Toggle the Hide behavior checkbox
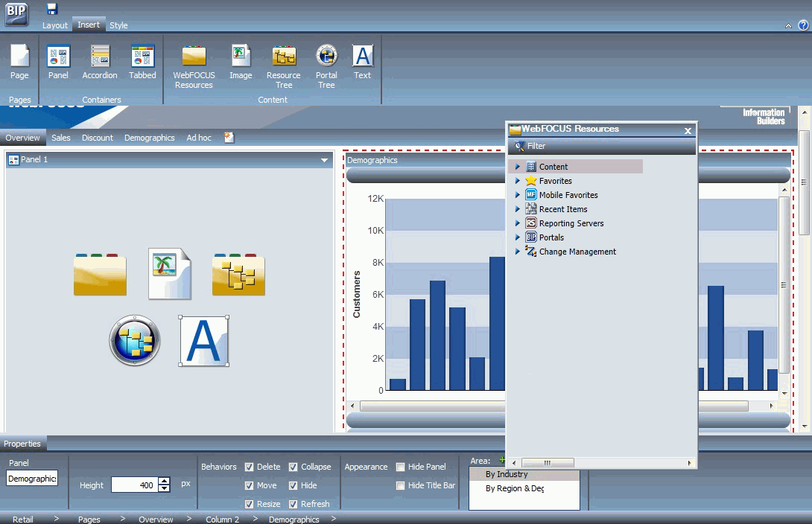This screenshot has width=812, height=524. [293, 486]
